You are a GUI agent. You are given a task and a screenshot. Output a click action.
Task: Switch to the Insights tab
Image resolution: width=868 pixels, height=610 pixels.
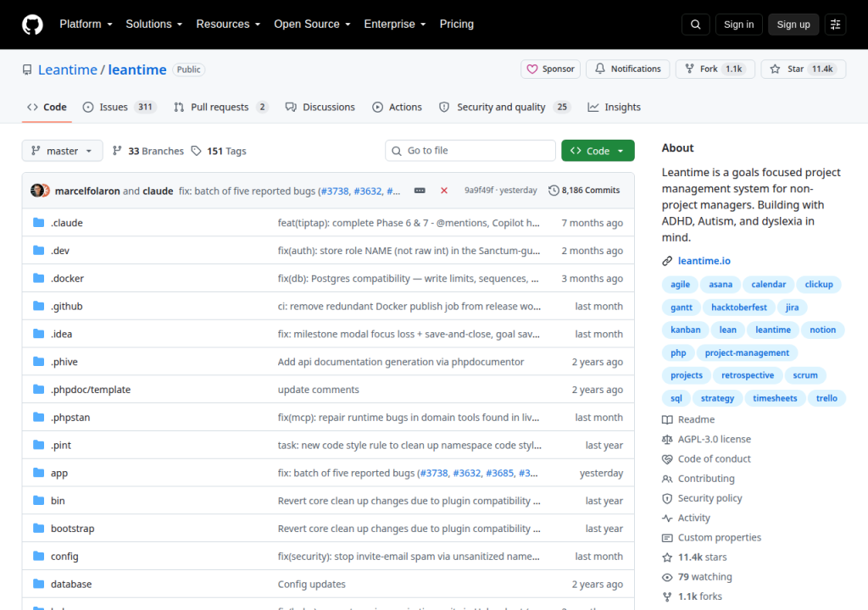pos(614,107)
